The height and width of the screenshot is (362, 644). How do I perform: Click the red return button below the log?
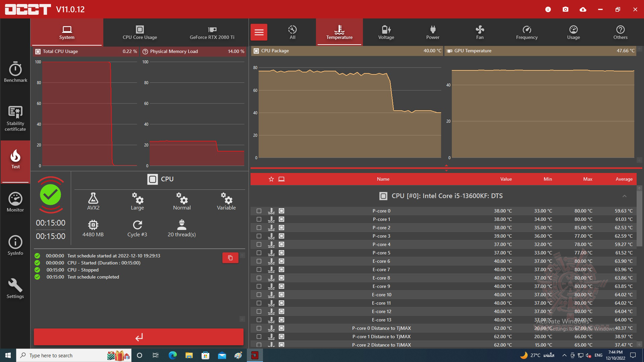[x=139, y=337]
